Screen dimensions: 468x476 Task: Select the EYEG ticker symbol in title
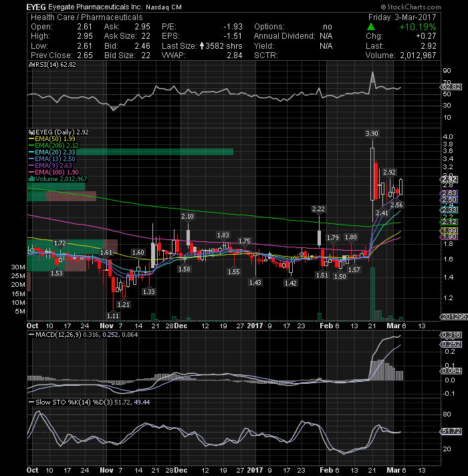click(36, 7)
